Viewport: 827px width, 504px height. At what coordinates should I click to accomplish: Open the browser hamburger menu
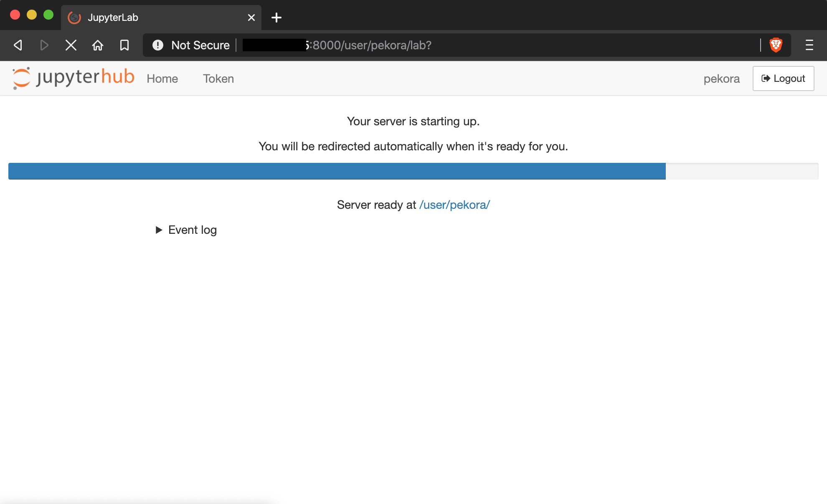[x=809, y=45]
